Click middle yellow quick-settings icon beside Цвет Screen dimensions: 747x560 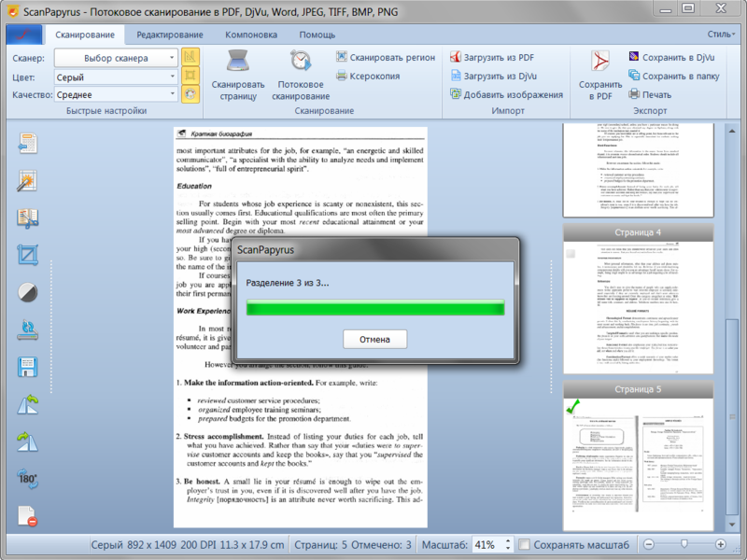[190, 76]
